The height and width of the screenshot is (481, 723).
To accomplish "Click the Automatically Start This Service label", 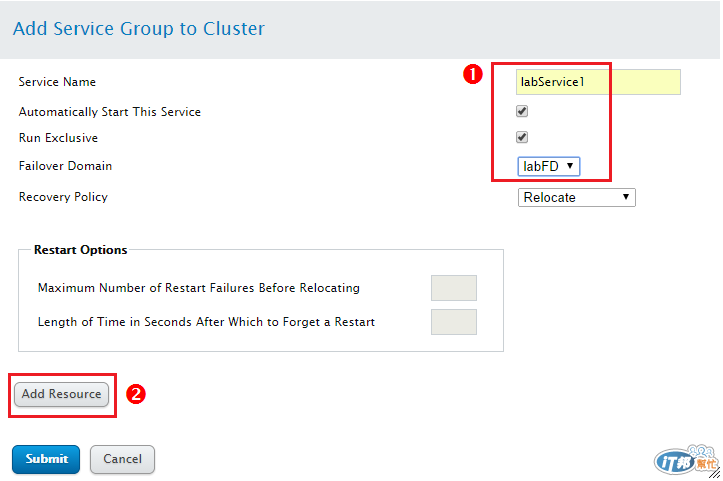I will coord(110,112).
